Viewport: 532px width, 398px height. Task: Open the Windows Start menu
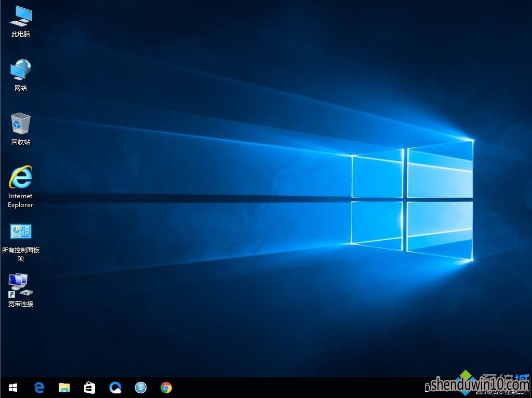pos(13,388)
